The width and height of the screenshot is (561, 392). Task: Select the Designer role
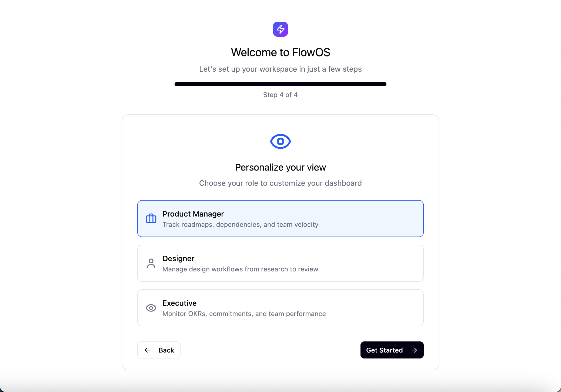pyautogui.click(x=280, y=263)
